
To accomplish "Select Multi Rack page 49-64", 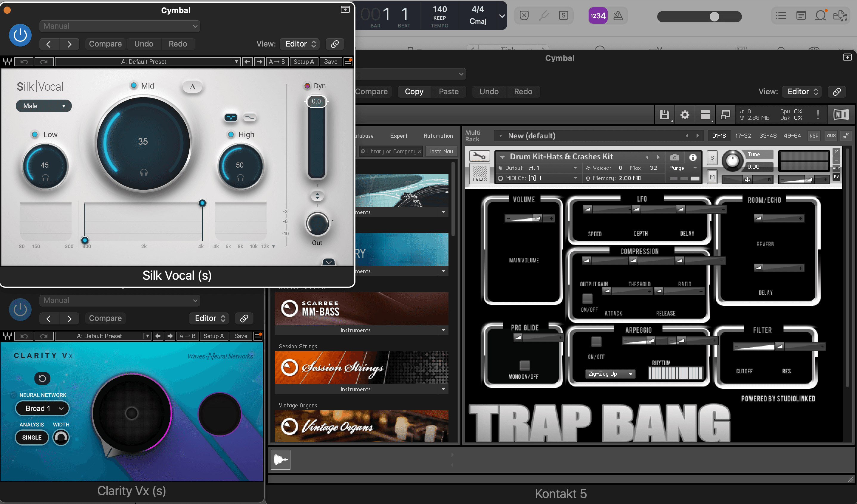I will 792,136.
